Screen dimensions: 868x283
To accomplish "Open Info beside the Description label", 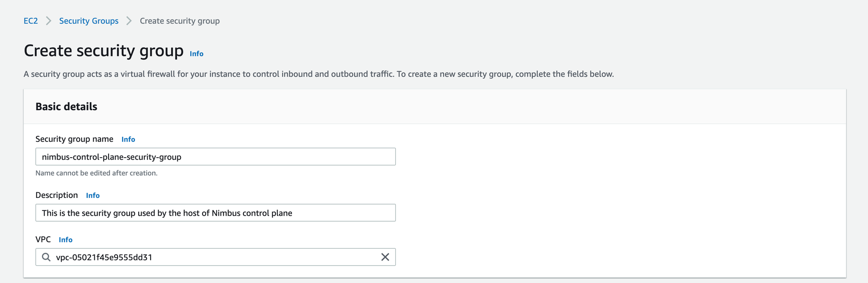I will click(x=92, y=195).
